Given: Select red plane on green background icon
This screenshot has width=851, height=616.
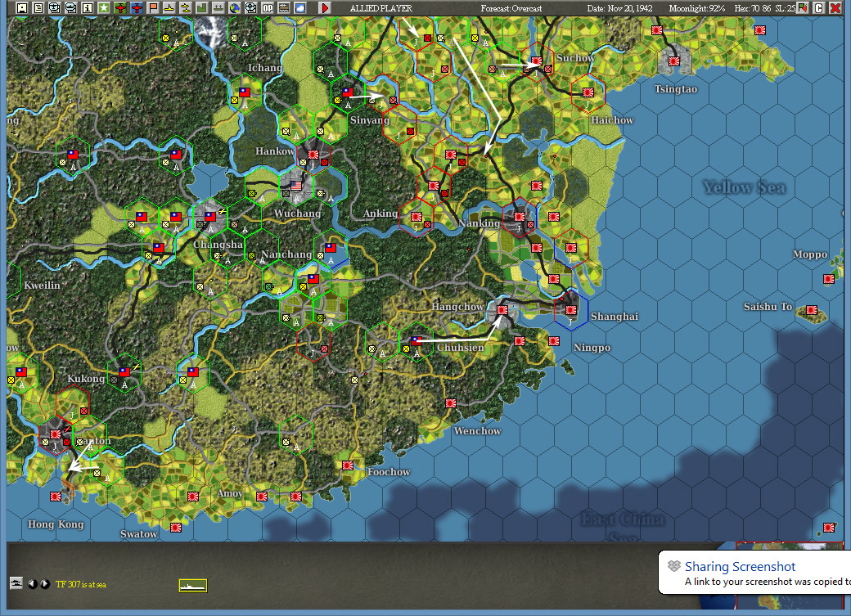Looking at the screenshot, I should coord(120,7).
